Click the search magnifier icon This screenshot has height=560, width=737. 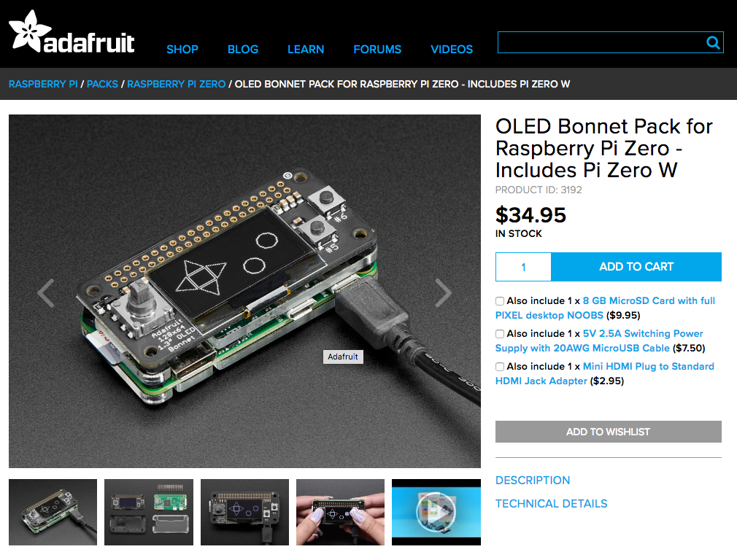713,43
